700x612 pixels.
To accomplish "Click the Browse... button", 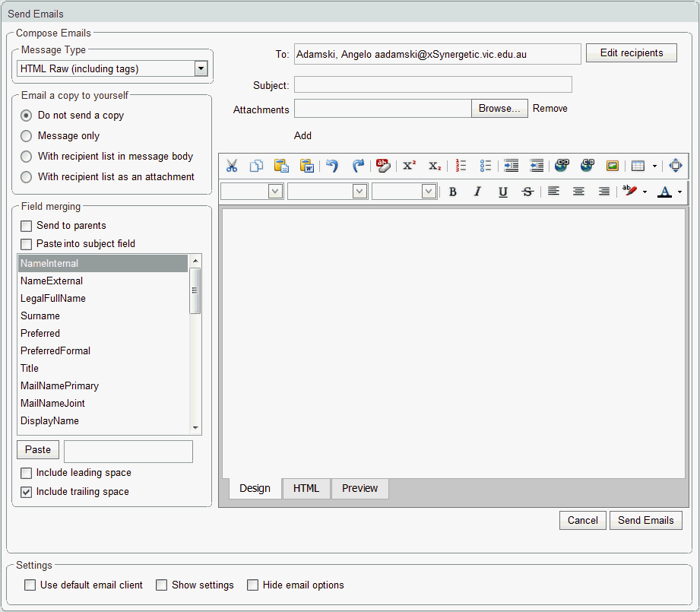I will [x=499, y=109].
